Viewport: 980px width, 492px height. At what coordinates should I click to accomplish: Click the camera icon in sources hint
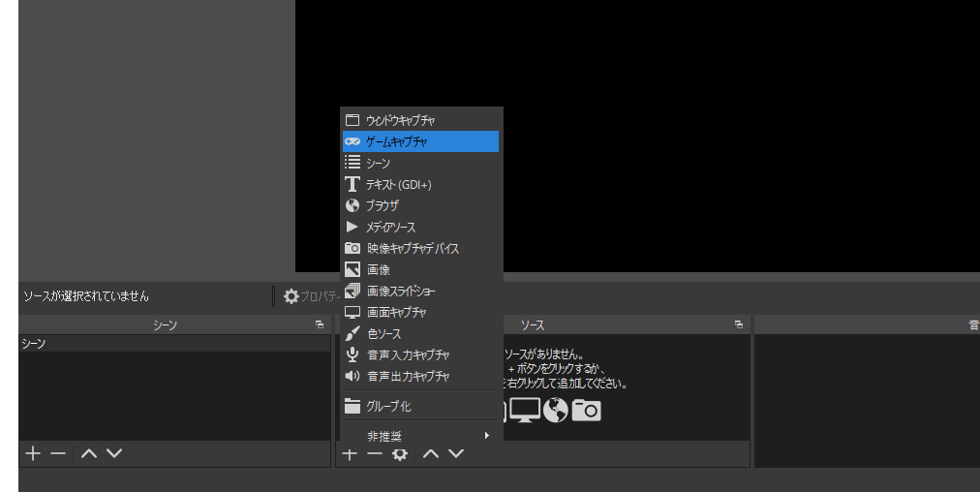point(587,410)
